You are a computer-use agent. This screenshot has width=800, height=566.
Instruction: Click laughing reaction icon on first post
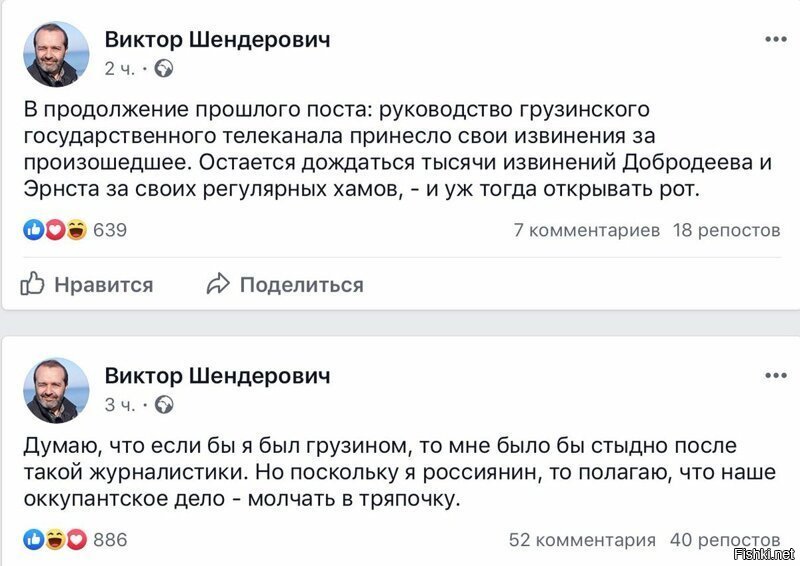(77, 230)
